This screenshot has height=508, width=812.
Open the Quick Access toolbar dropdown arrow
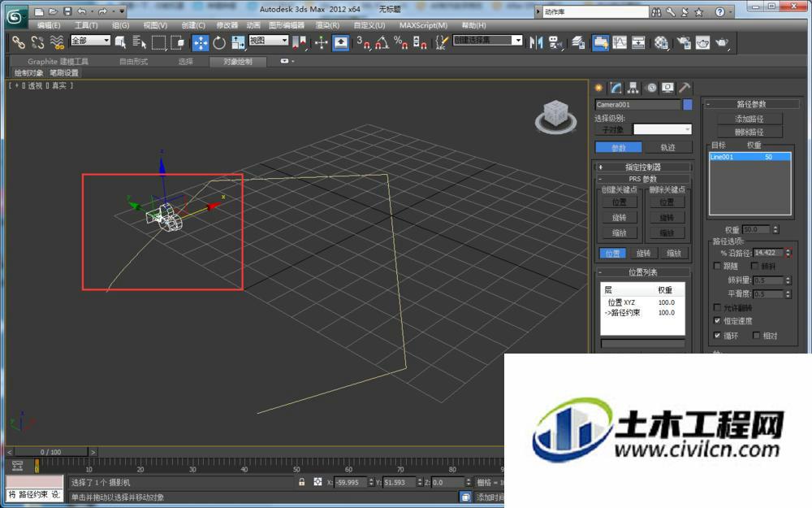(123, 11)
